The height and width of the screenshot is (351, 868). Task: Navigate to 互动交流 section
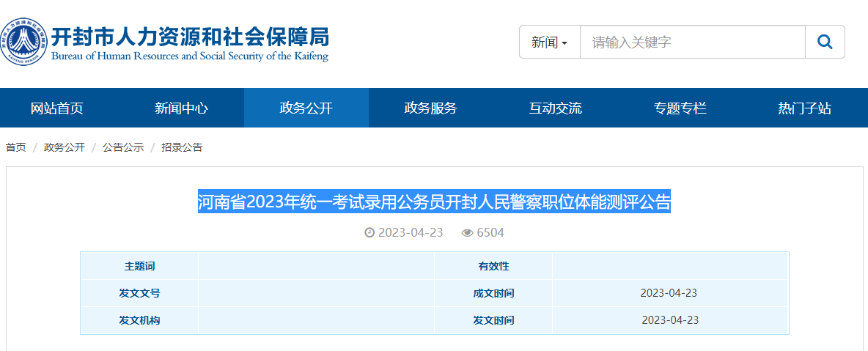tap(555, 108)
